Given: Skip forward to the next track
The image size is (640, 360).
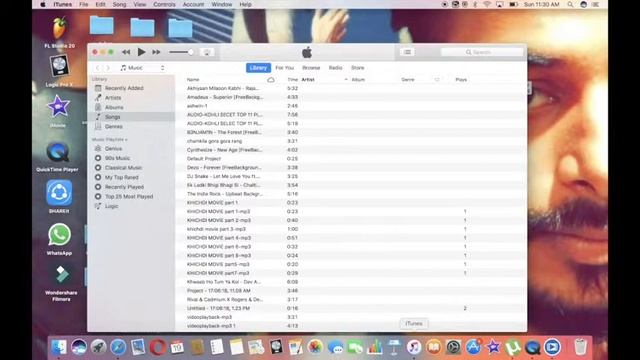Looking at the screenshot, I should pyautogui.click(x=156, y=52).
